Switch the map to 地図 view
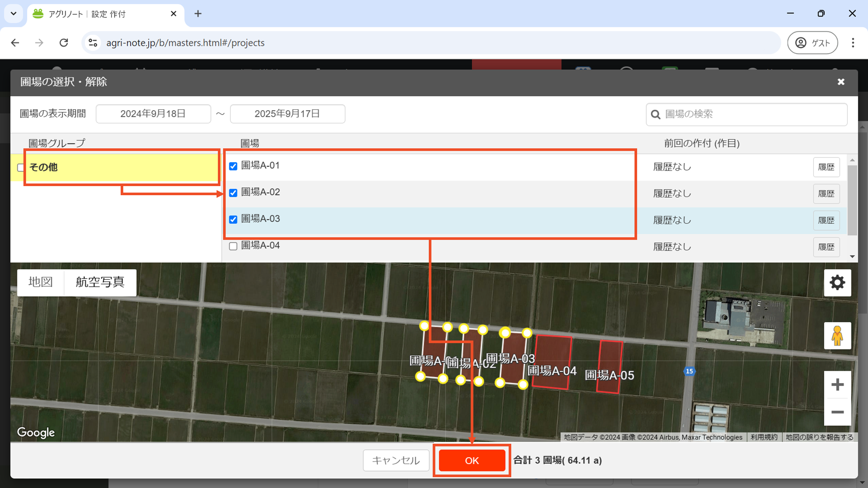 point(41,282)
